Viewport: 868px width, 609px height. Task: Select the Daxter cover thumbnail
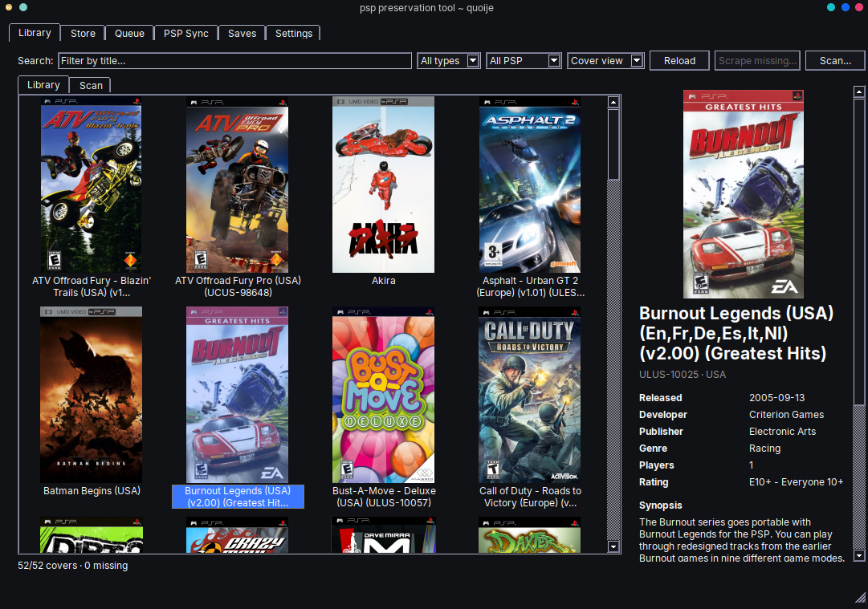530,535
